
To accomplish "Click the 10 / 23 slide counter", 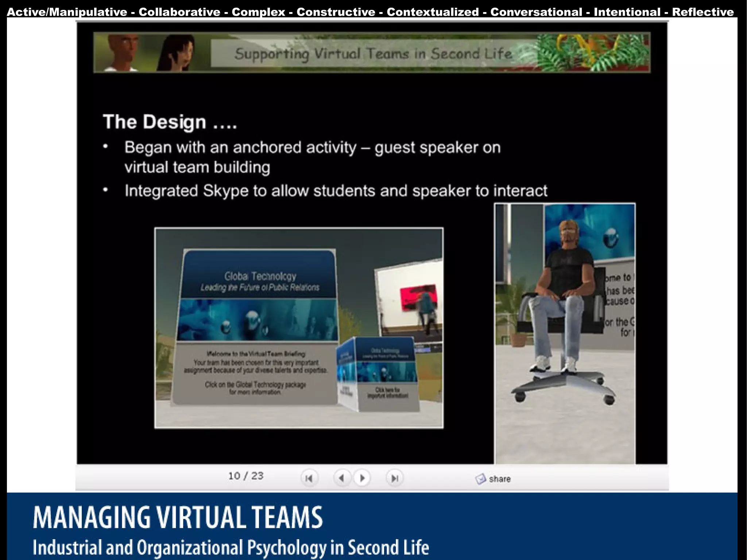I will click(246, 476).
